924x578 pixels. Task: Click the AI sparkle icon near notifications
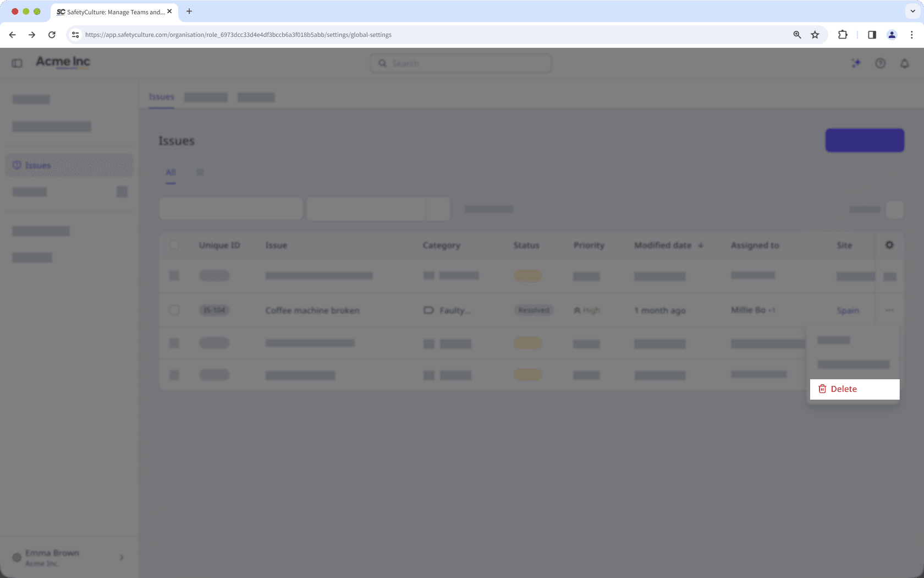tap(856, 63)
